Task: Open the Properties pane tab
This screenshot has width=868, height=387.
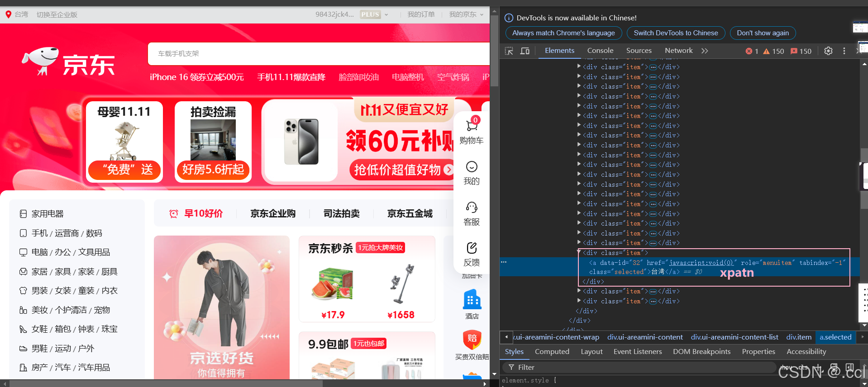Action: click(758, 352)
